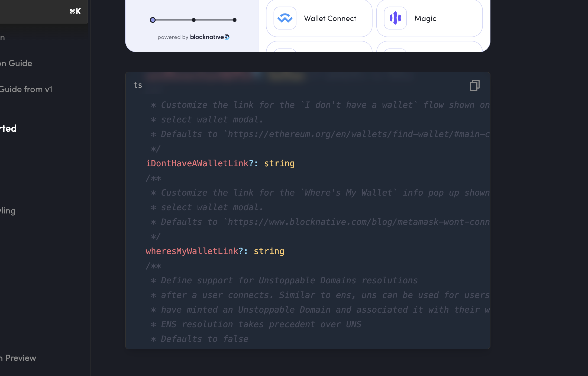Click the partially visible wallet option below Magic
The image size is (588, 376).
[x=429, y=47]
